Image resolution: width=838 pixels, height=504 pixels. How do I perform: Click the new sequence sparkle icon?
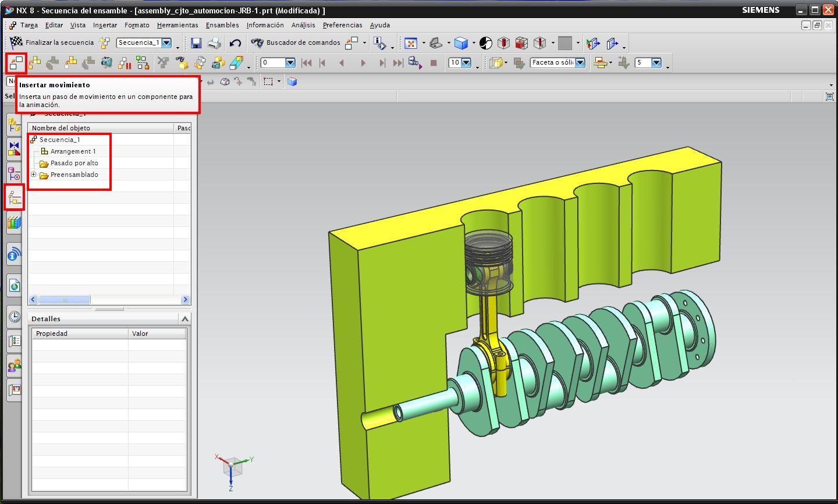coord(105,42)
